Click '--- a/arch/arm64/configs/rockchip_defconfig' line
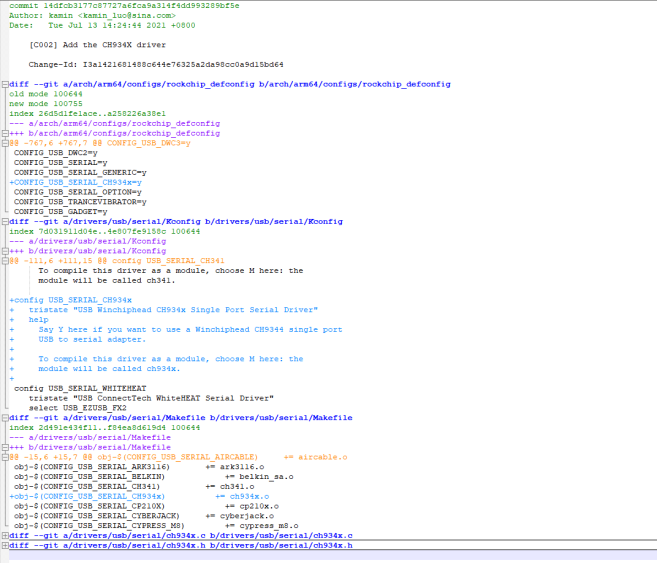This screenshot has width=657, height=563. 114,124
